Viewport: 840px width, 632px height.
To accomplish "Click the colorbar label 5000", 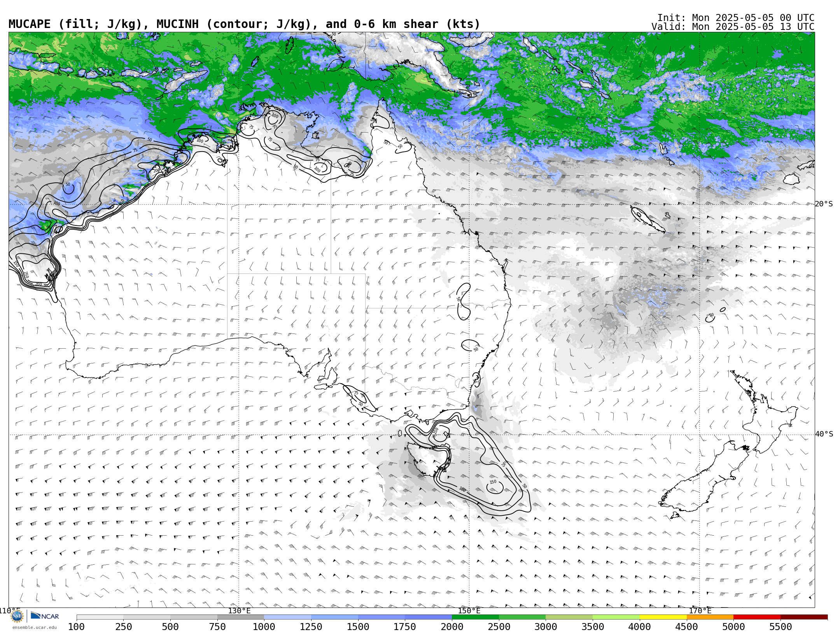I will click(733, 627).
